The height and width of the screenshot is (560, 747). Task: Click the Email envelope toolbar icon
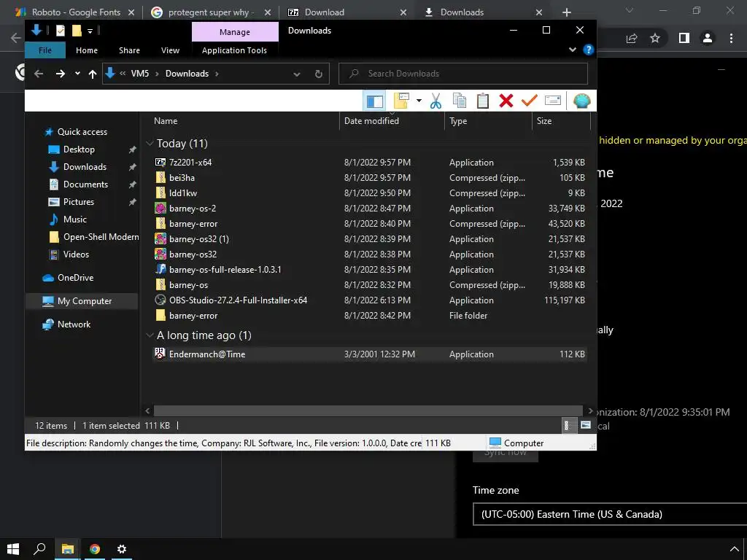553,101
